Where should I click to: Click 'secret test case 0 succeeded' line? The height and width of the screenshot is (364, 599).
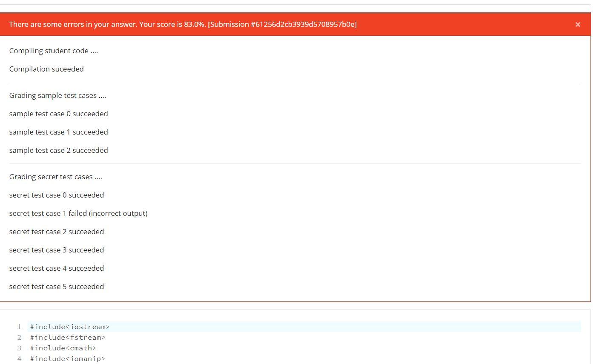point(57,195)
